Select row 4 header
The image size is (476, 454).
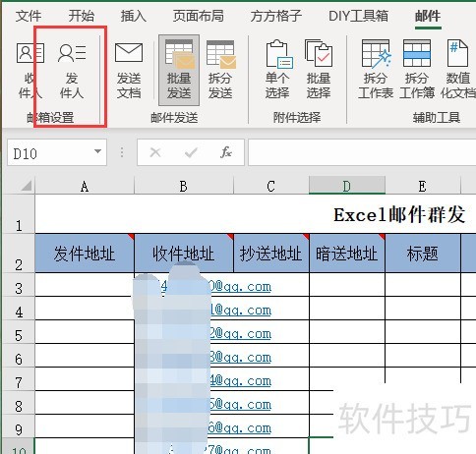[x=19, y=309]
